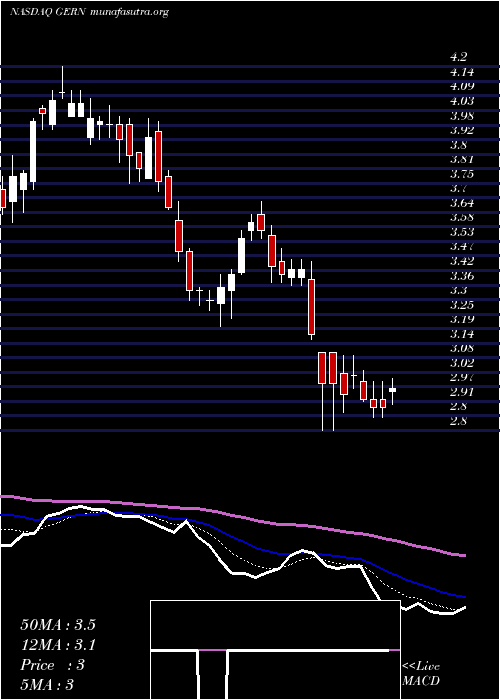The width and height of the screenshot is (500, 700).
Task: Click the 50MA : 3.5 label
Action: 58,625
